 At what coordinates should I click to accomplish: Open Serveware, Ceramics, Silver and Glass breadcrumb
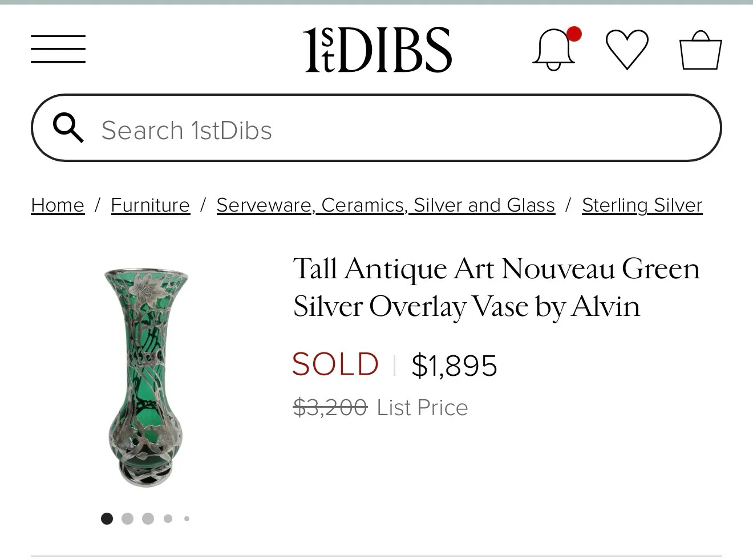(x=386, y=205)
